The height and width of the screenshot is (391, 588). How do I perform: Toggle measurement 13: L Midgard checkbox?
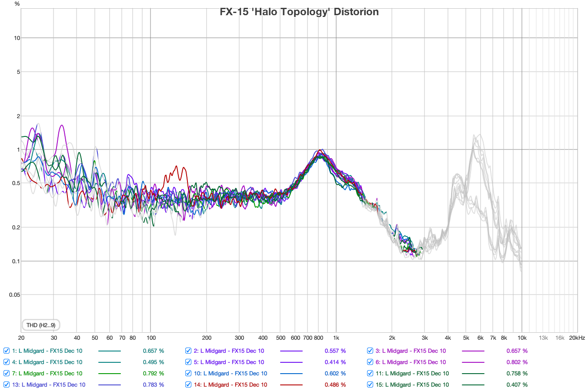click(x=7, y=384)
